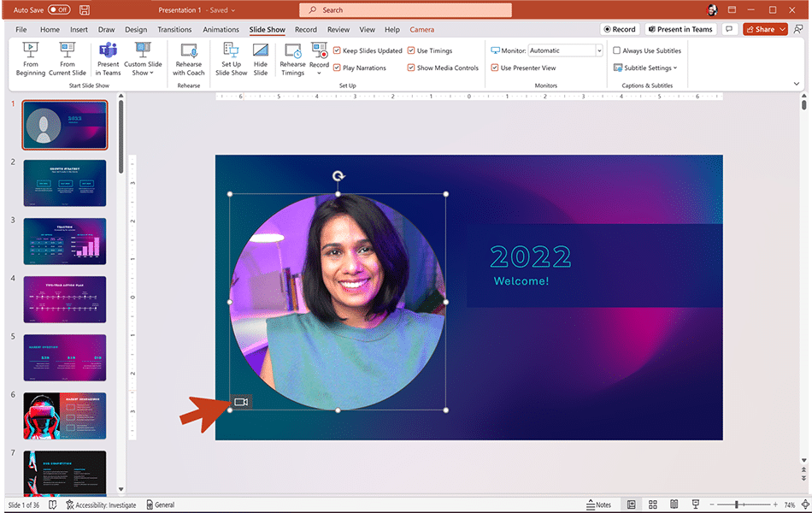This screenshot has height=513, width=812.
Task: Open the user account avatar
Action: click(712, 10)
